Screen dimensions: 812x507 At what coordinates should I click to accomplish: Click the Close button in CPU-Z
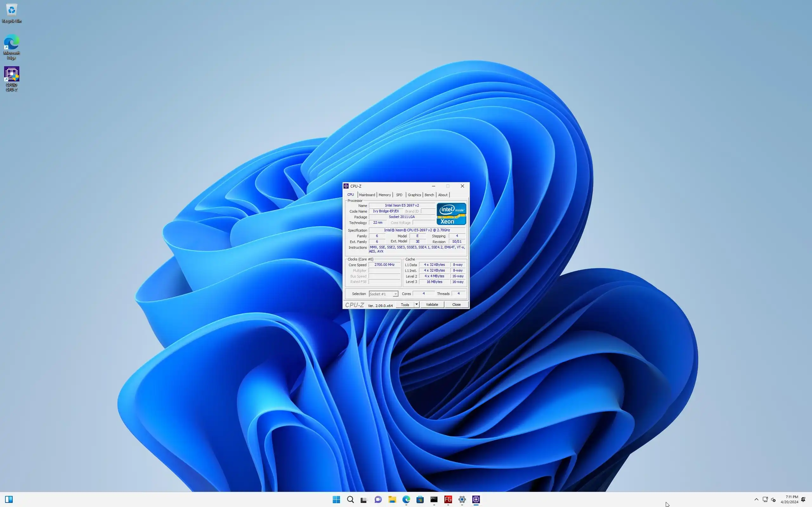coord(456,305)
